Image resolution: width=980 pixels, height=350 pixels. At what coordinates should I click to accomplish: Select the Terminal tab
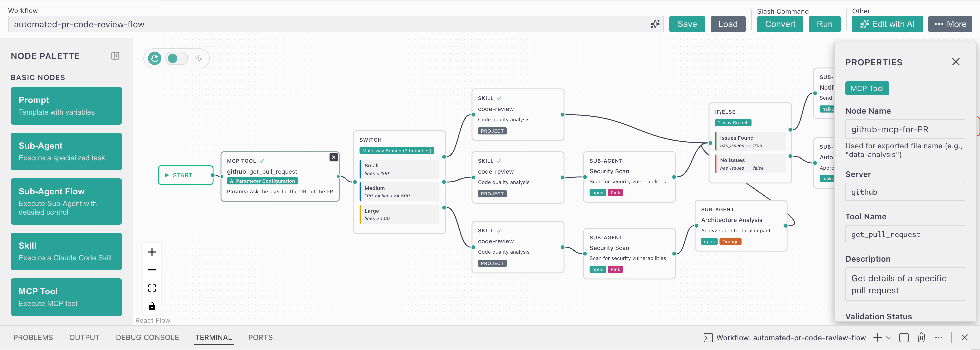tap(213, 337)
